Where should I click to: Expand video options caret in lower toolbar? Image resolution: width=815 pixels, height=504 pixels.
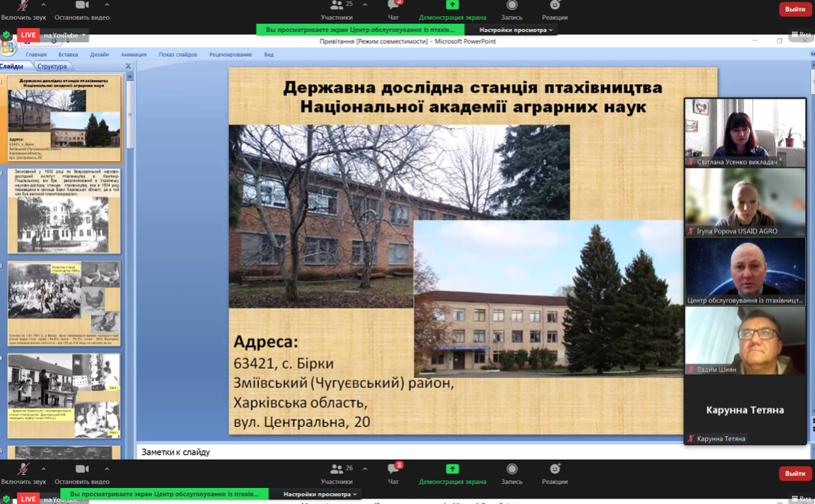(x=107, y=469)
